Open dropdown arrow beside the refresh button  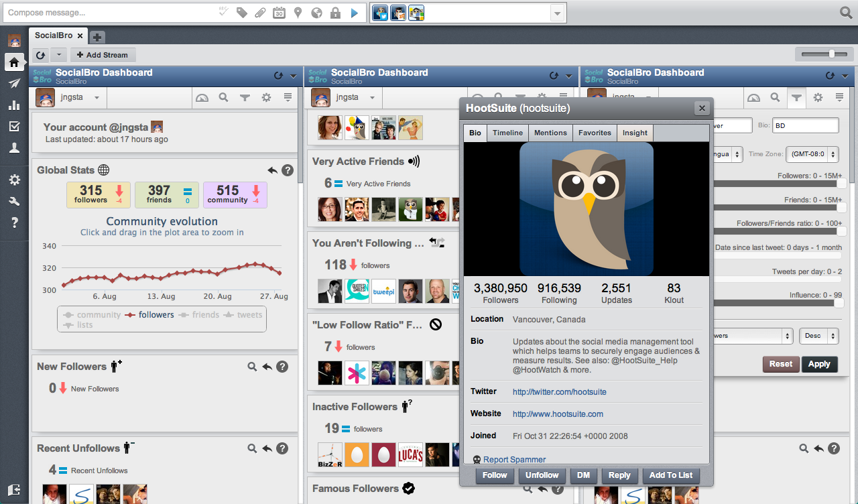click(58, 55)
